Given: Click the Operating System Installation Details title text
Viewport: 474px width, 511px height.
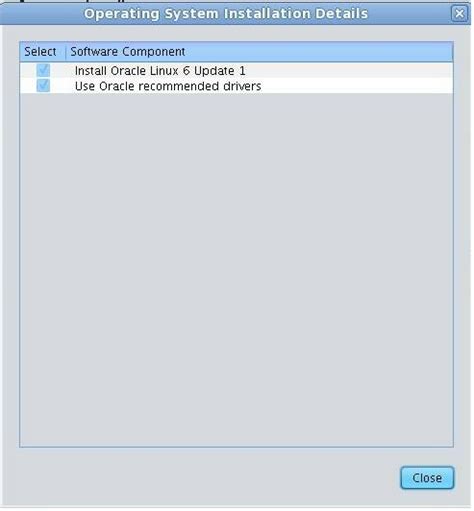Looking at the screenshot, I should pyautogui.click(x=226, y=14).
